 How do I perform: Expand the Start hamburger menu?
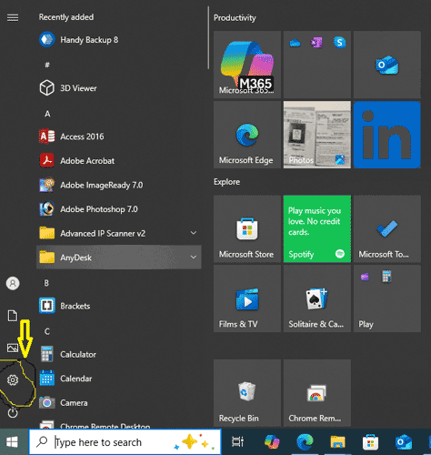click(13, 17)
